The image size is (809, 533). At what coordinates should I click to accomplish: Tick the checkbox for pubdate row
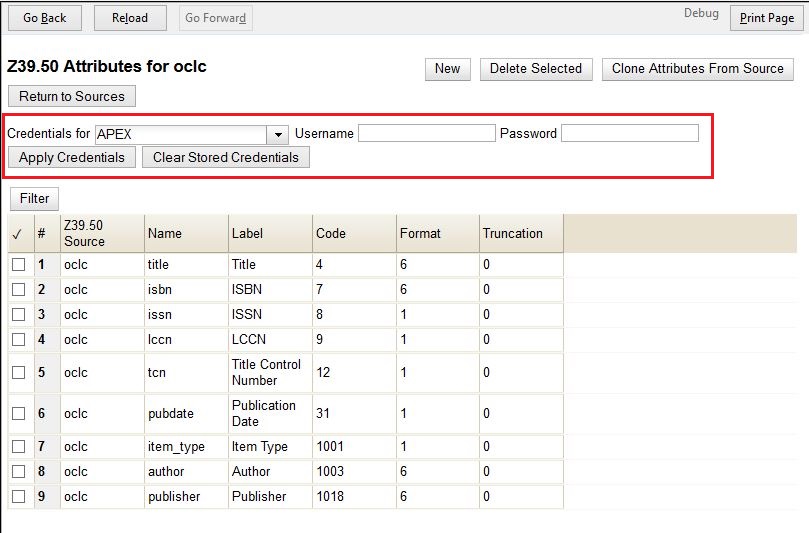tap(18, 414)
